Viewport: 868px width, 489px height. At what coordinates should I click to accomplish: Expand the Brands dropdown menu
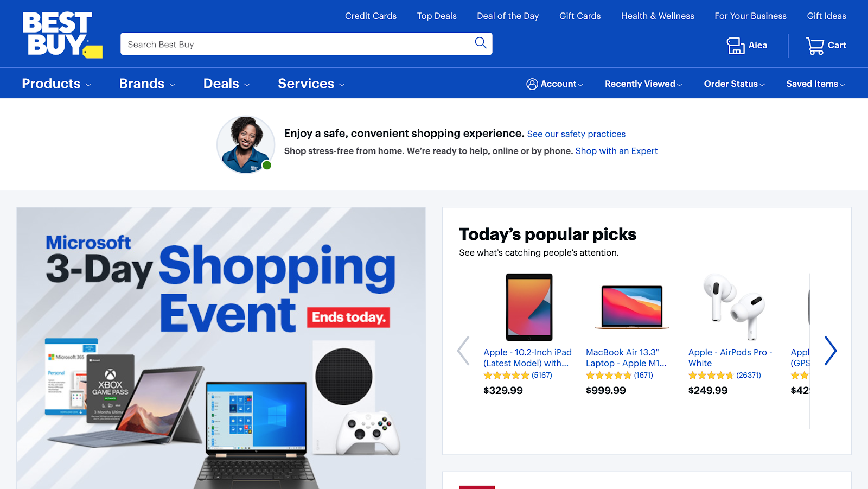coord(147,84)
